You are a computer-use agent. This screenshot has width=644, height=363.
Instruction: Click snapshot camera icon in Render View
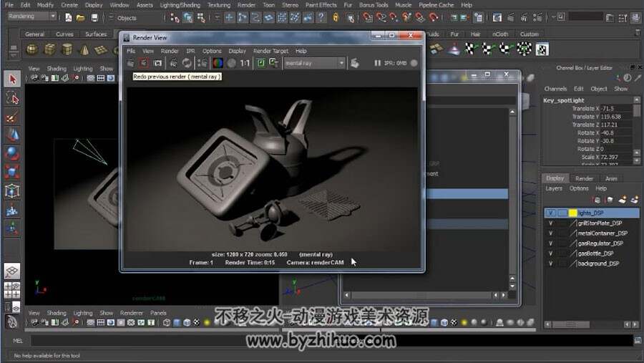[x=157, y=63]
